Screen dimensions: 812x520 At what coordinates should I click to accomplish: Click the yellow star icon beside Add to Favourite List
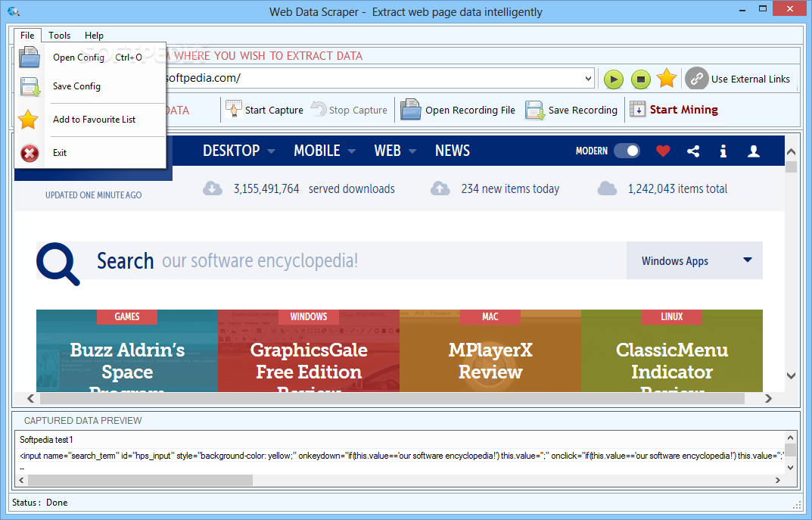coord(28,120)
